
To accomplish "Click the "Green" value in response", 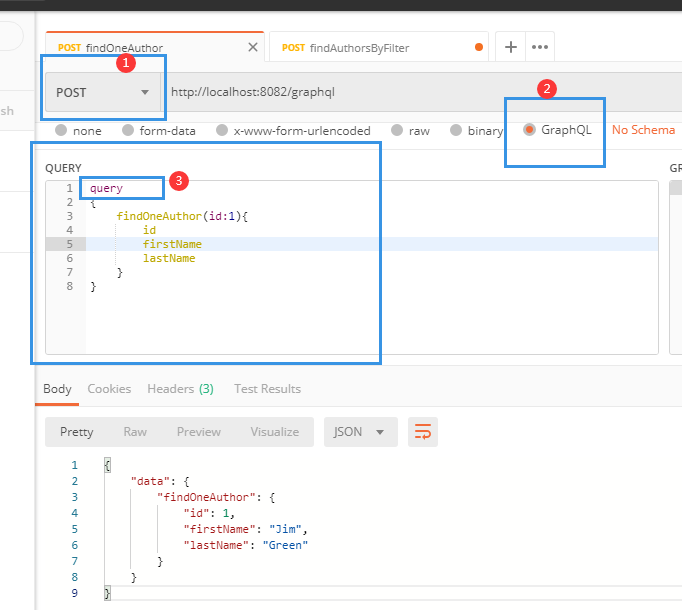I will (x=285, y=545).
